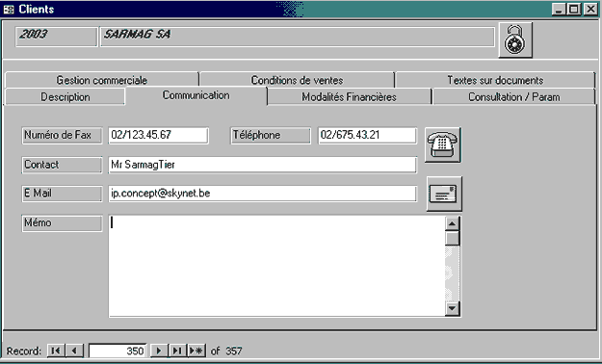Open the Textes sur documents tab

[495, 80]
